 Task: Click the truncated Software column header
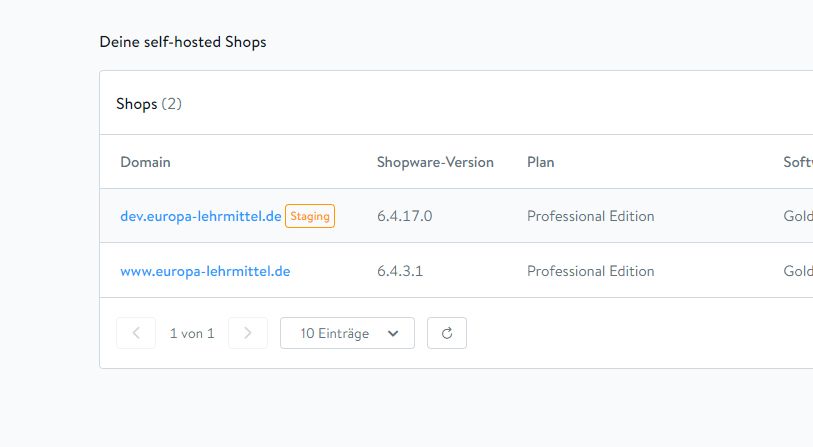[797, 162]
